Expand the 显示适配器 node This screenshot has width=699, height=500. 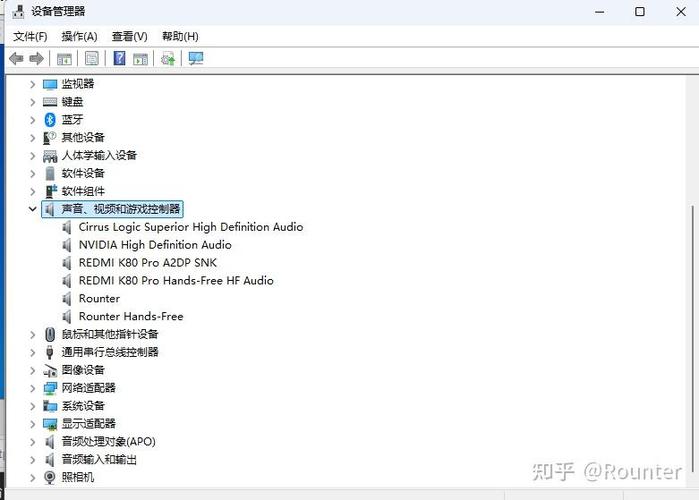(33, 424)
